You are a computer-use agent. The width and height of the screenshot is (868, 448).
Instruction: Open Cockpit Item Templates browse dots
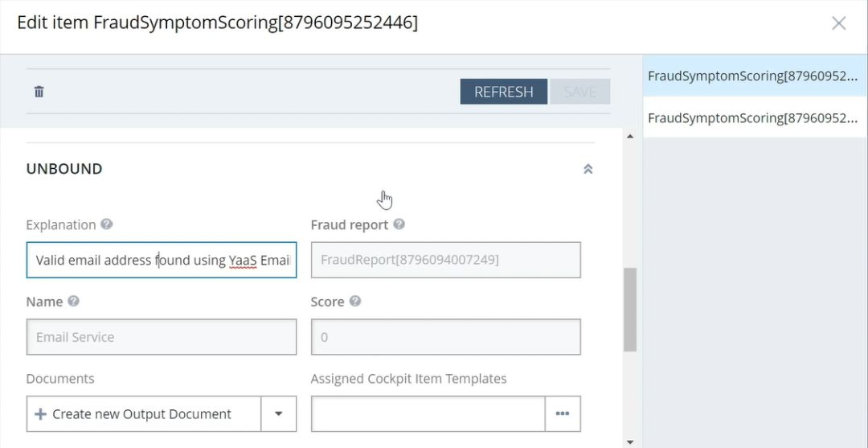coord(563,413)
